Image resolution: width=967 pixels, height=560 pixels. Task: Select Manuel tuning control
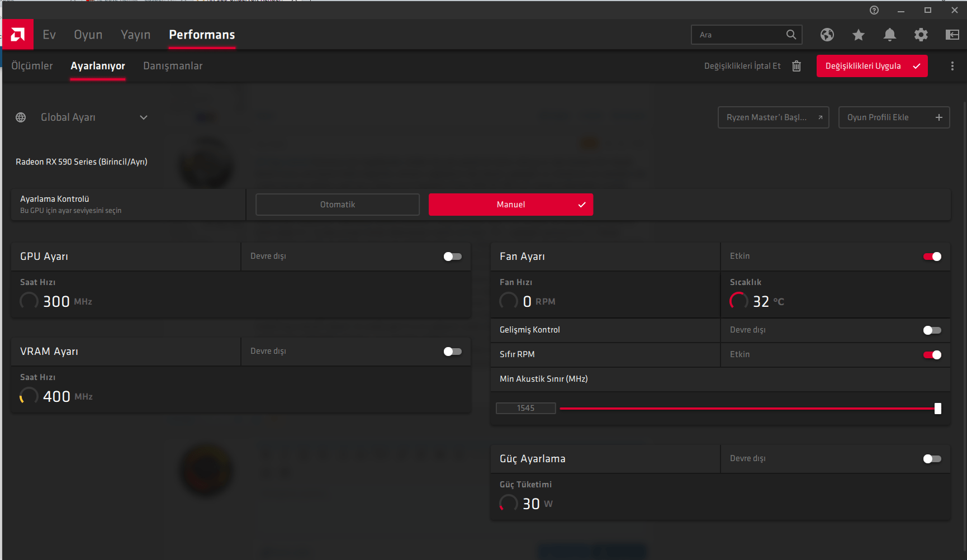pos(511,205)
